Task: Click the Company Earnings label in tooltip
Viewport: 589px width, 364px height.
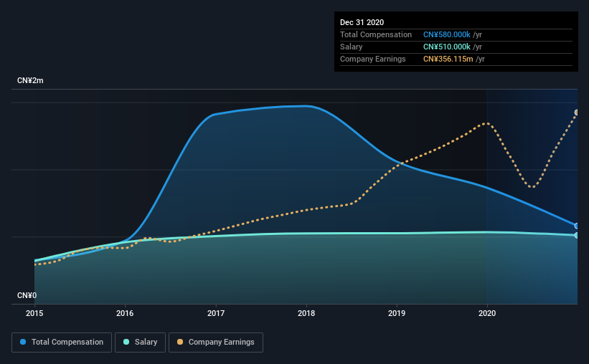Action: [372, 59]
